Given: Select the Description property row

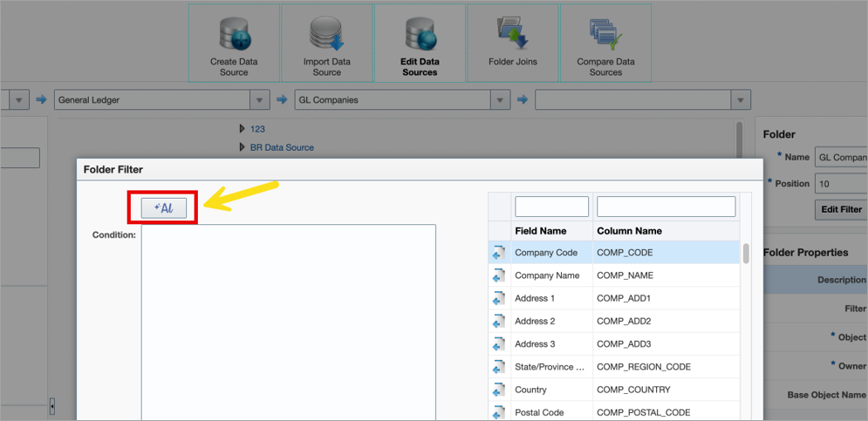Looking at the screenshot, I should [816, 280].
